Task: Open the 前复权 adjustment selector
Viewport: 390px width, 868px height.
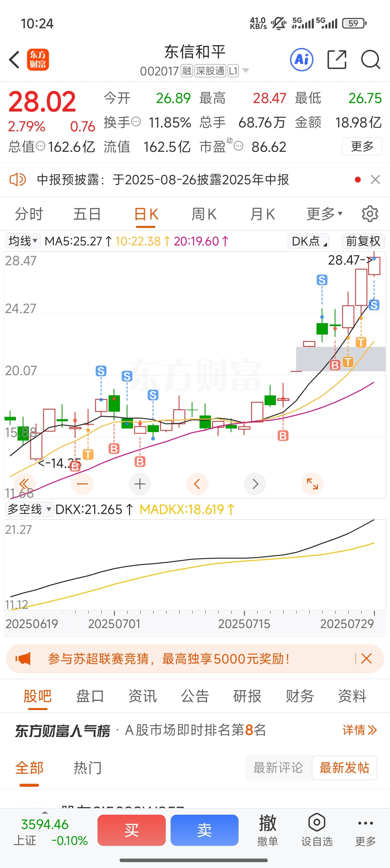Action: click(363, 241)
